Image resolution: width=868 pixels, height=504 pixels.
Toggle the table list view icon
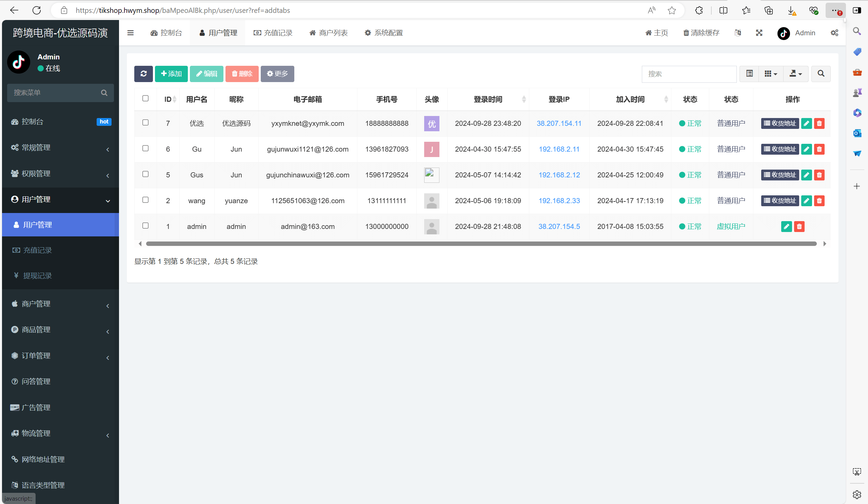point(749,74)
